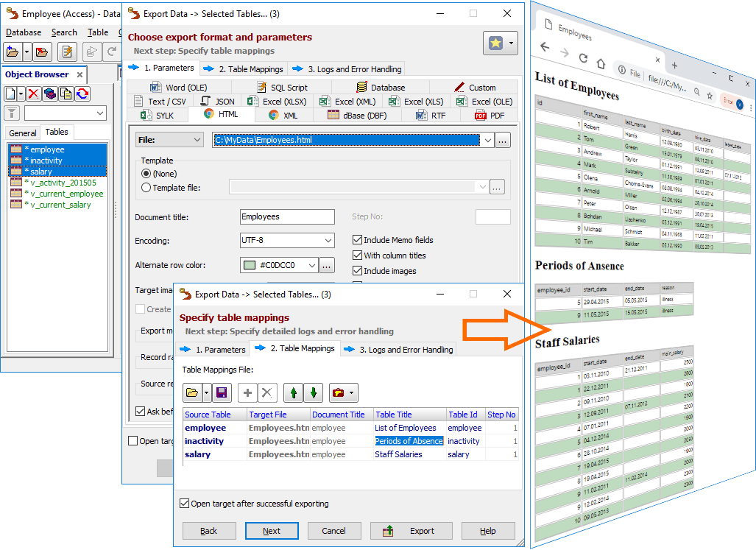Uncheck Include Memo fields
Image resolution: width=756 pixels, height=550 pixels.
tap(358, 240)
